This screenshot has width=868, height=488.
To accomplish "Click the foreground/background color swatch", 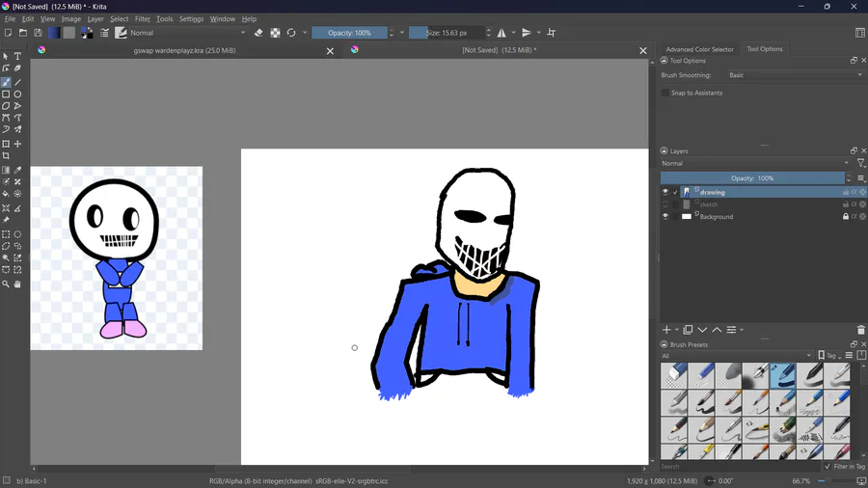I will pyautogui.click(x=87, y=33).
